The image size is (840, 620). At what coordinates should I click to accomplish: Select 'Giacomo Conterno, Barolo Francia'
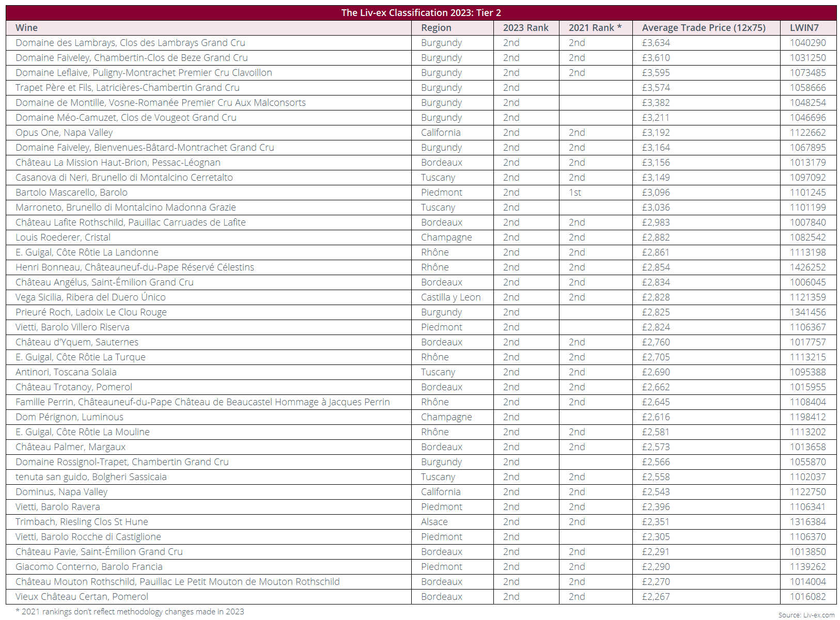89,567
